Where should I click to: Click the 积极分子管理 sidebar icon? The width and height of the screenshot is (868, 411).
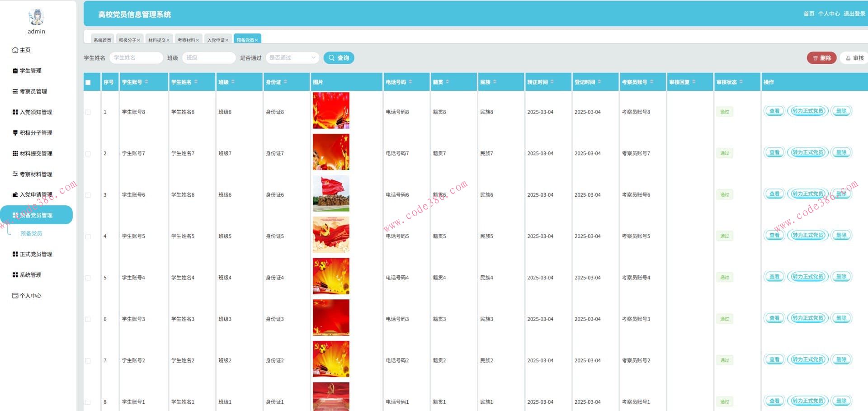point(15,133)
